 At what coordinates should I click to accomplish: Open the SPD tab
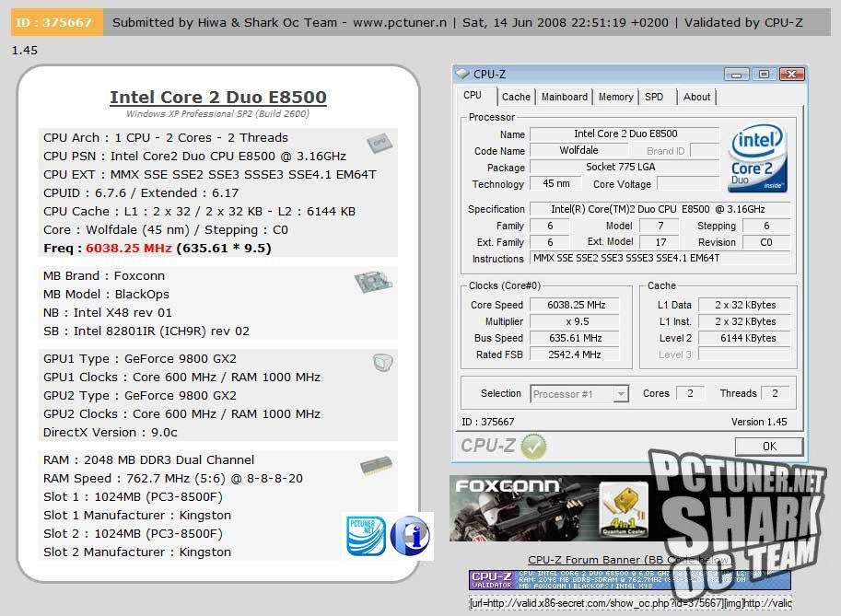click(x=654, y=97)
